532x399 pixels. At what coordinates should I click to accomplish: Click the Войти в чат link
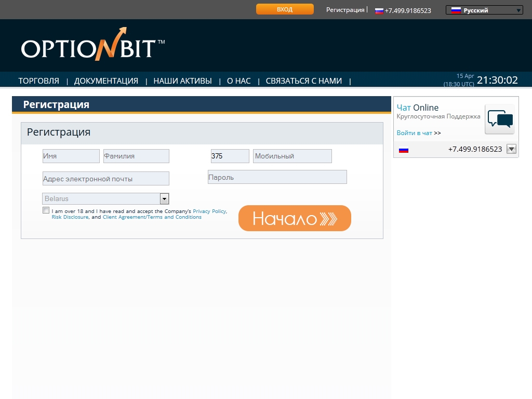[x=414, y=133]
